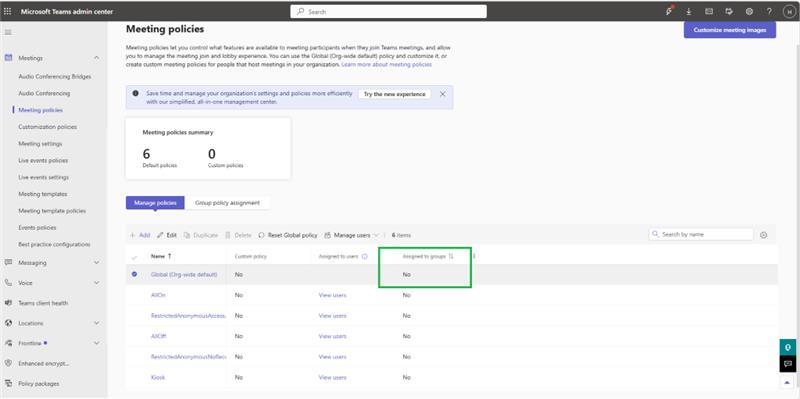The image size is (800, 399).
Task: Select the Policy packages icon
Action: [8, 383]
